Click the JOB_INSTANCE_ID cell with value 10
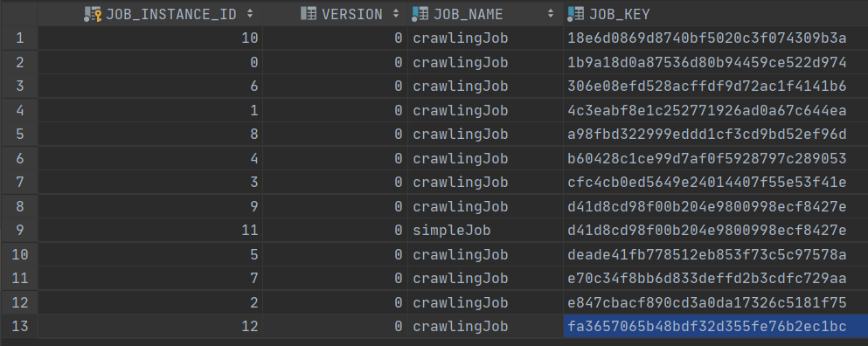This screenshot has width=868, height=346. click(x=150, y=38)
